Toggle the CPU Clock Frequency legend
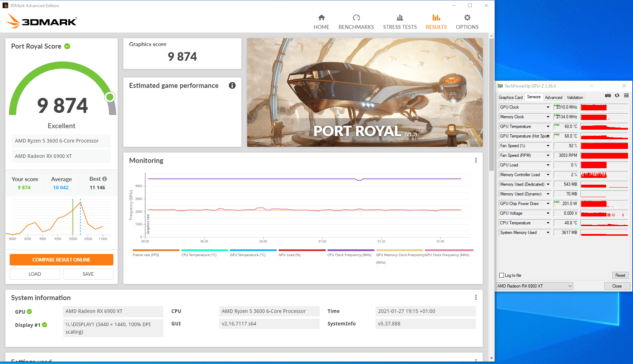This screenshot has height=364, width=633. click(x=351, y=253)
